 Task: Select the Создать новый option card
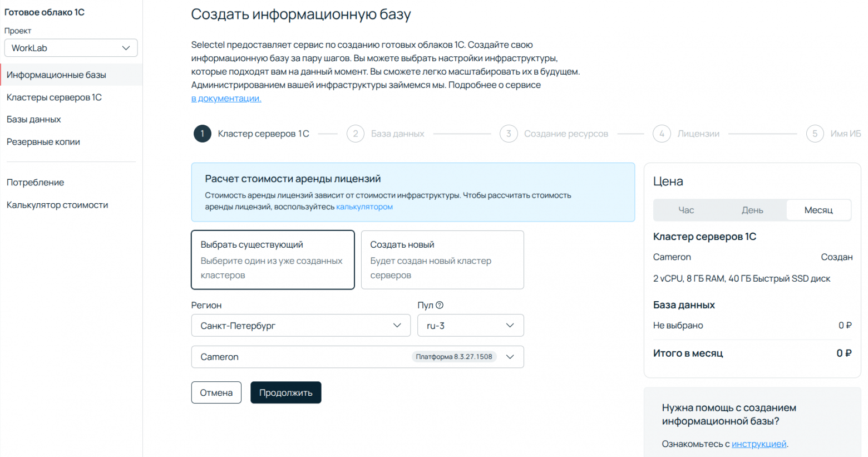tap(442, 260)
